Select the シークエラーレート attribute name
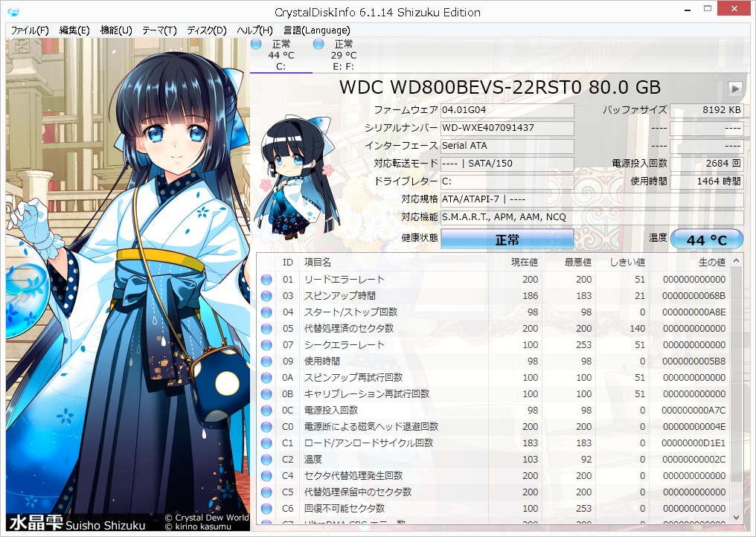756x537 pixels. coord(345,345)
